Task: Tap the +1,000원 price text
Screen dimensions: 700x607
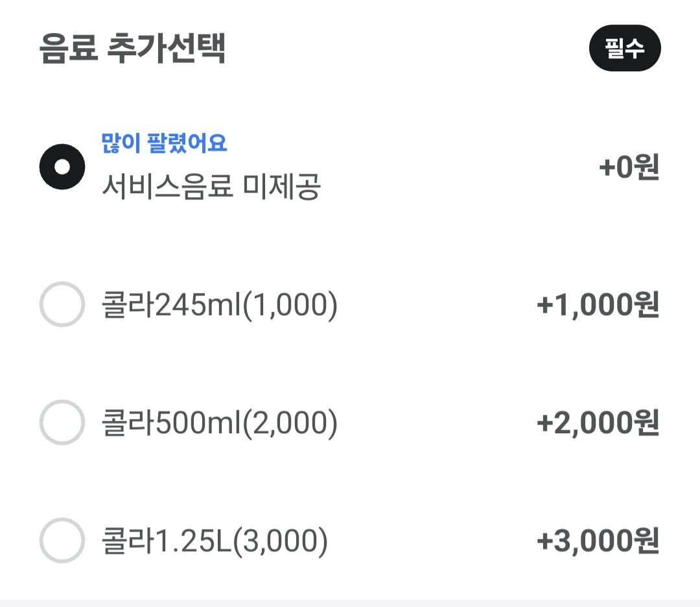Action: pos(598,304)
